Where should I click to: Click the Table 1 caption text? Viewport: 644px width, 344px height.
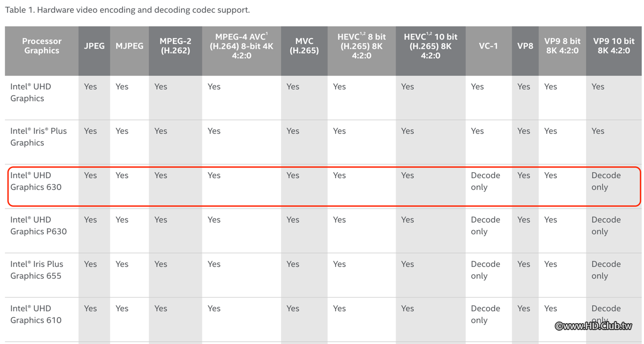[127, 10]
